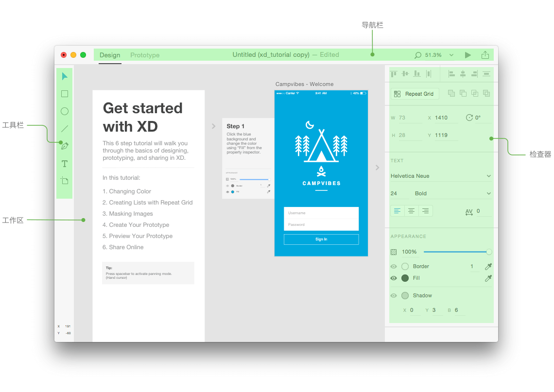Select the Line tool
554x392 pixels.
[64, 128]
